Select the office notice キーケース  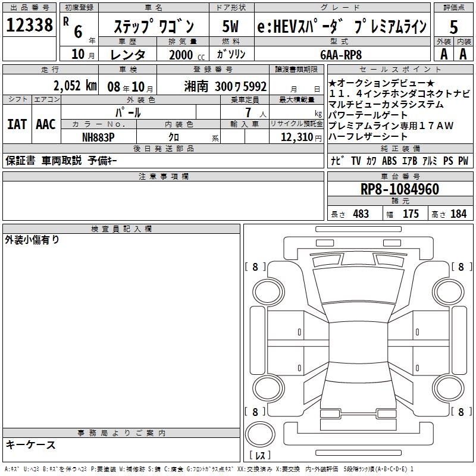tap(31, 444)
